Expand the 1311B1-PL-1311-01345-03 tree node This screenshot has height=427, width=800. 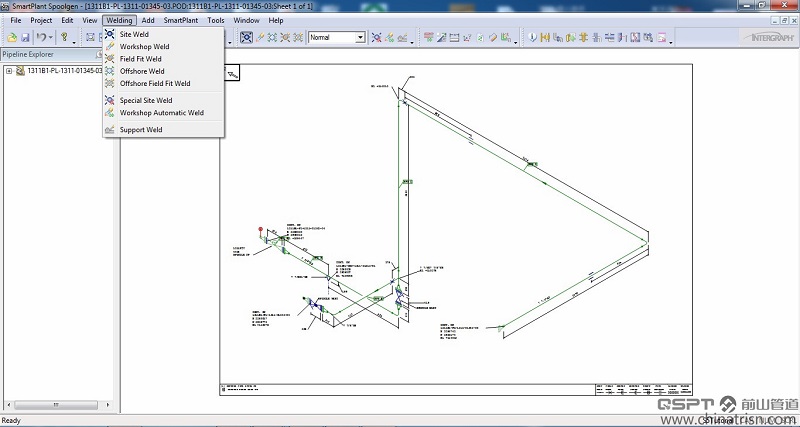pos(9,71)
